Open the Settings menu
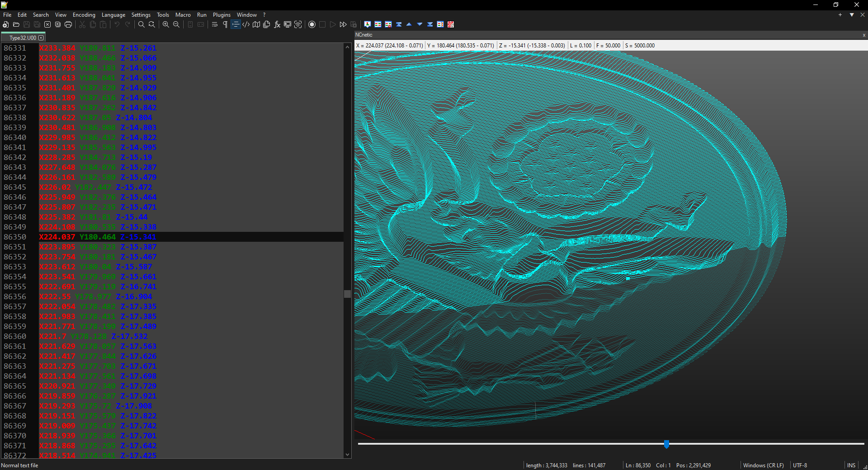Screen dimensions: 868x470 (141, 15)
